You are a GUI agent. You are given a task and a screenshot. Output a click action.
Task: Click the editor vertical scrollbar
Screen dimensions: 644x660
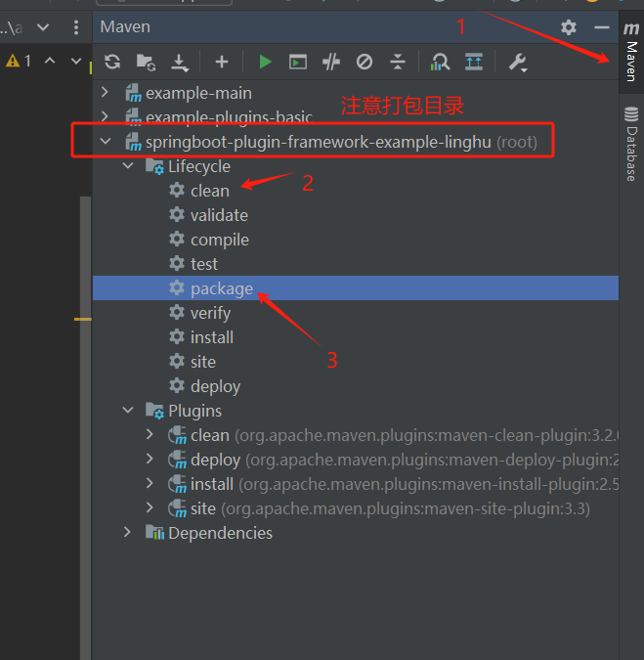(85, 427)
